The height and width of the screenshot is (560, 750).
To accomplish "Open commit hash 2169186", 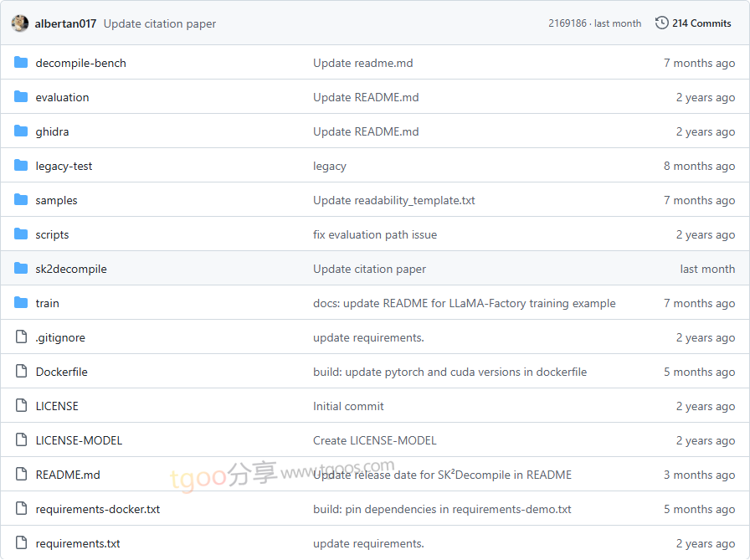I will 568,23.
